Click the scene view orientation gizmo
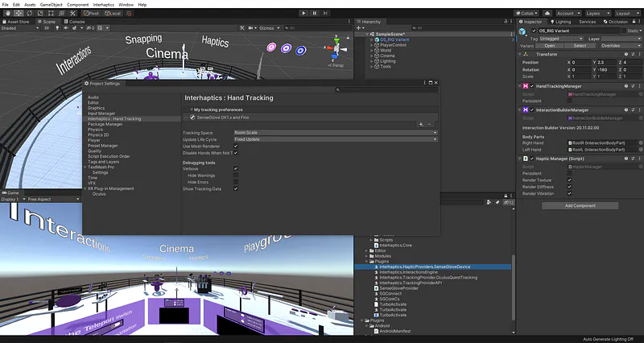The width and height of the screenshot is (644, 343). click(x=336, y=49)
